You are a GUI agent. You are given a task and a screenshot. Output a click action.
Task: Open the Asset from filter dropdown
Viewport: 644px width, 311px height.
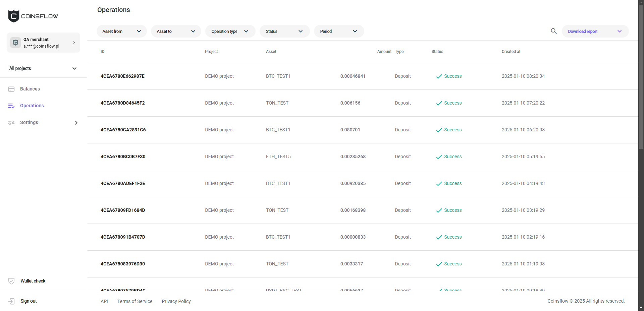tap(121, 31)
